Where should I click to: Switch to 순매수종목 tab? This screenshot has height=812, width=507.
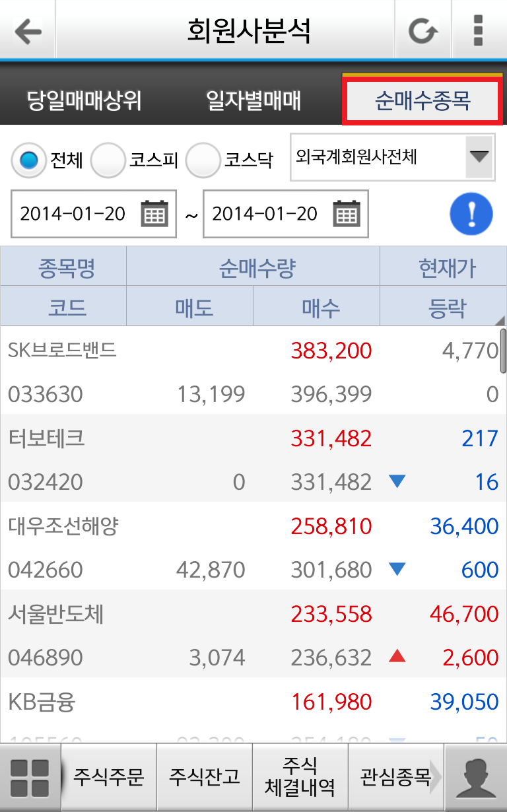[422, 101]
